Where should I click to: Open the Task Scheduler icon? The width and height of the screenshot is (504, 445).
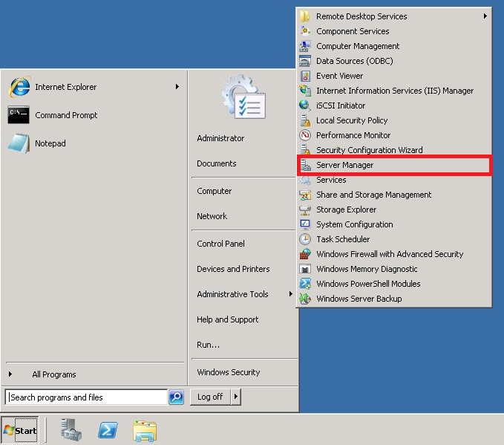pyautogui.click(x=304, y=239)
